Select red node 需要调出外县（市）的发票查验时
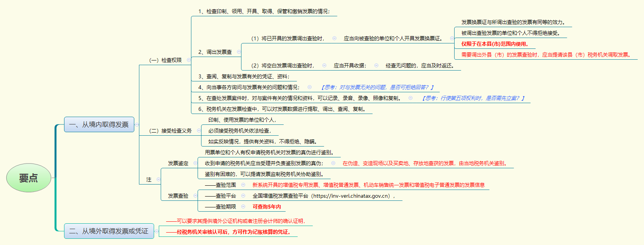This screenshot has height=245, width=644. click(547, 55)
